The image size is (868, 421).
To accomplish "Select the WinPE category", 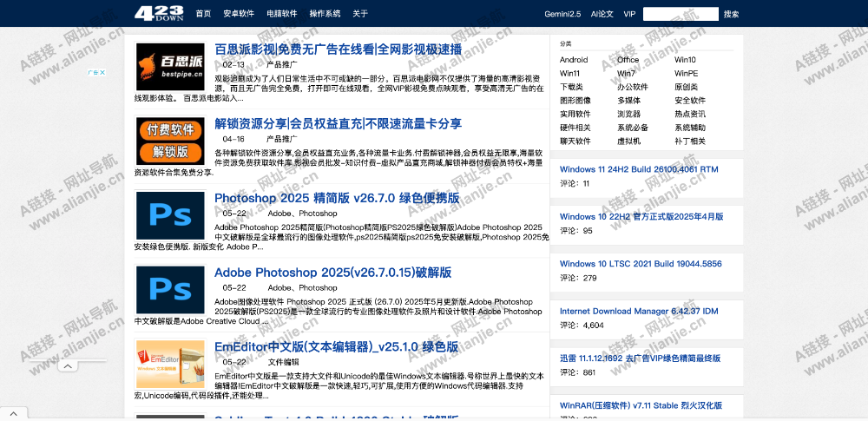I will click(x=686, y=73).
